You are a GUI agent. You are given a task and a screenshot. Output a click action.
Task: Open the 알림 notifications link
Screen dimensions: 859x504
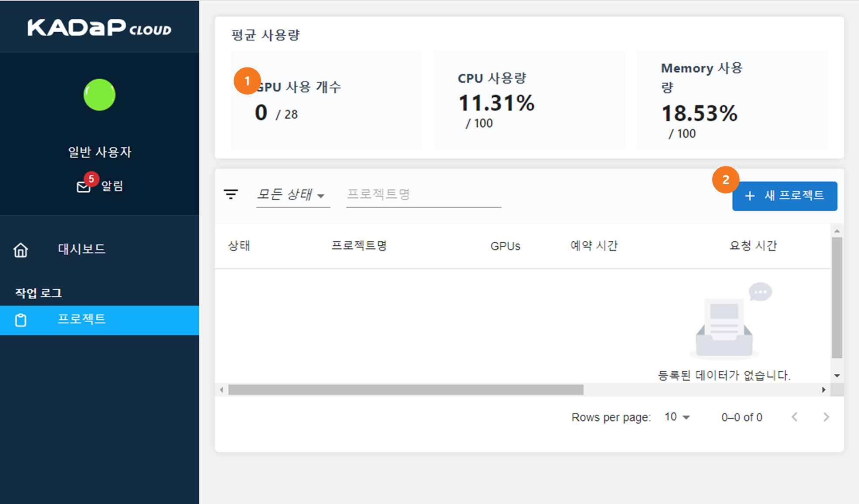point(112,186)
